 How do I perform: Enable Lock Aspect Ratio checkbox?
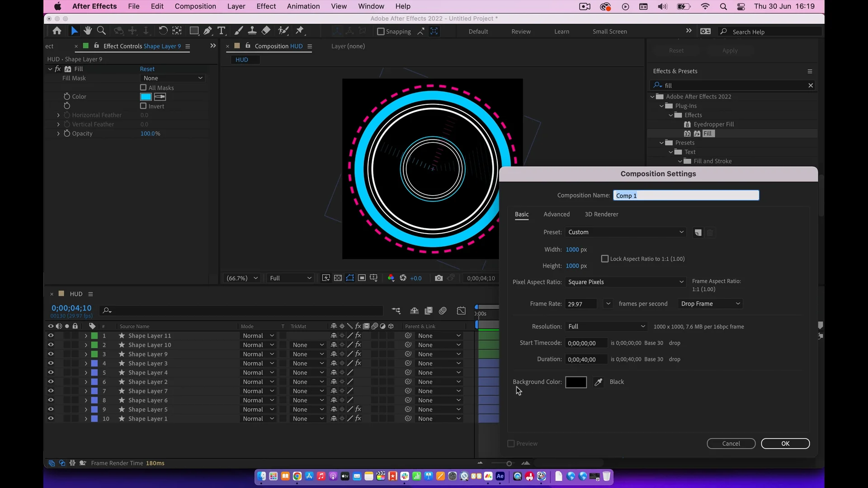(604, 259)
